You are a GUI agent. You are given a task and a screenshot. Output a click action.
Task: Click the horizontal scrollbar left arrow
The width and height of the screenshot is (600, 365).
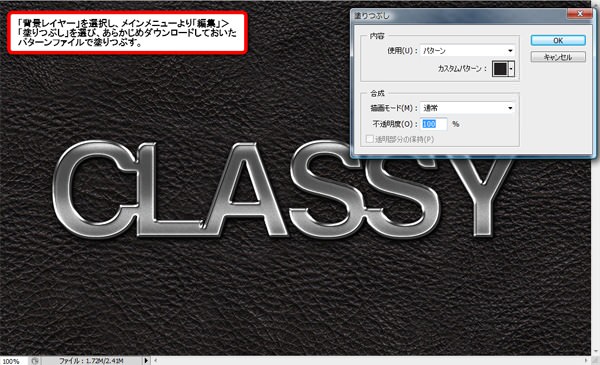[x=155, y=361]
